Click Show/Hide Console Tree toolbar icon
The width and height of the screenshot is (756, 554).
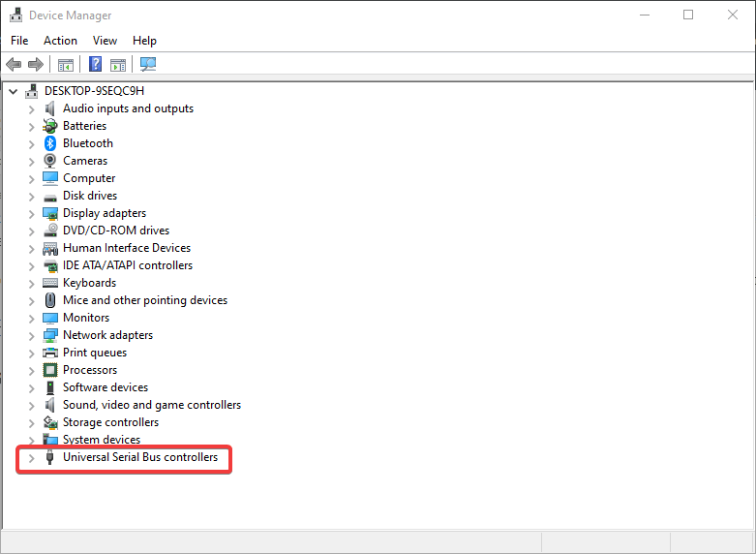click(x=66, y=65)
